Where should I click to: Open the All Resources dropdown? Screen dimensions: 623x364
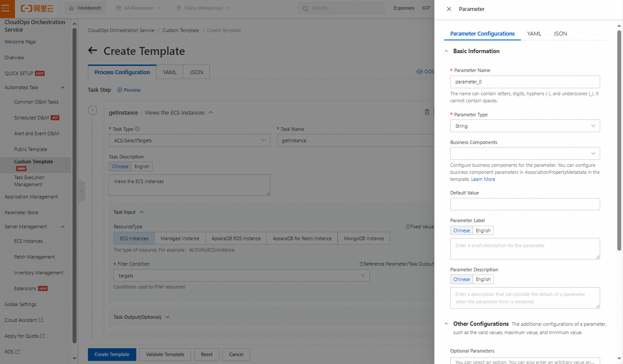pyautogui.click(x=138, y=8)
